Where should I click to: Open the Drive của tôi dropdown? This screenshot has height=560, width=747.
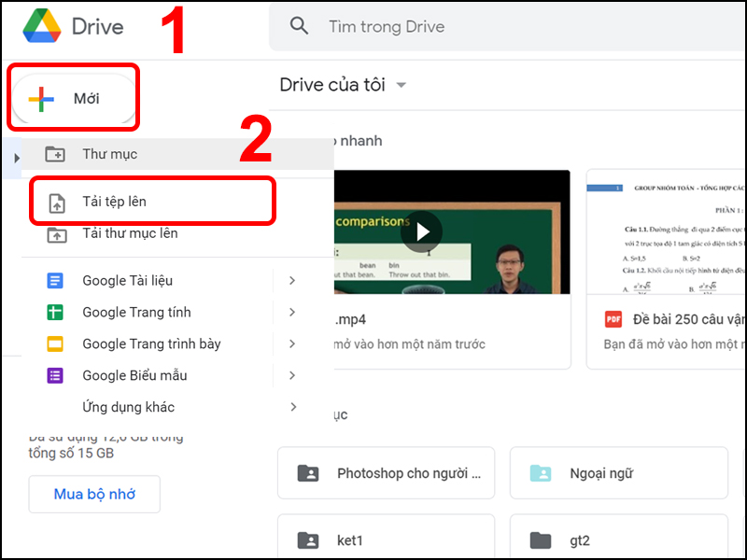(401, 84)
